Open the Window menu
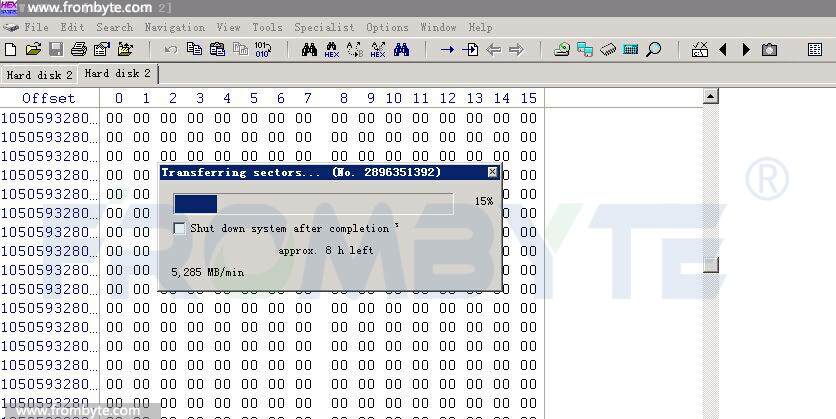Viewport: 836px width, 419px height. (x=438, y=27)
